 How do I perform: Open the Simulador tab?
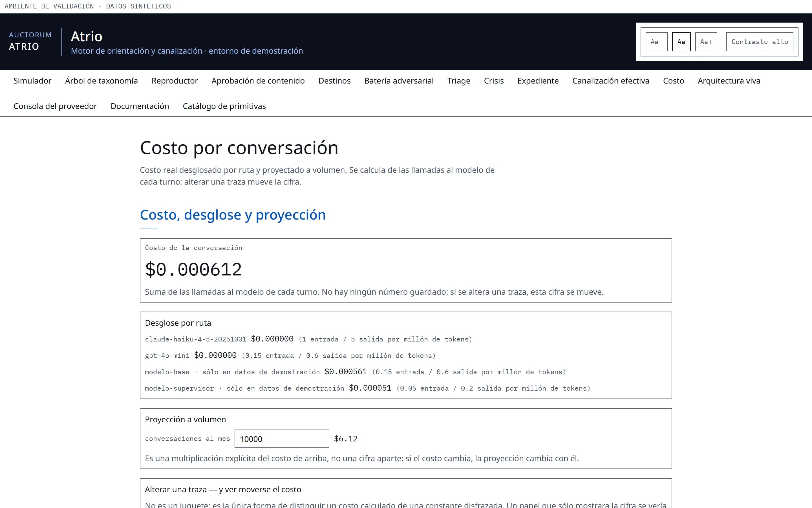(32, 81)
